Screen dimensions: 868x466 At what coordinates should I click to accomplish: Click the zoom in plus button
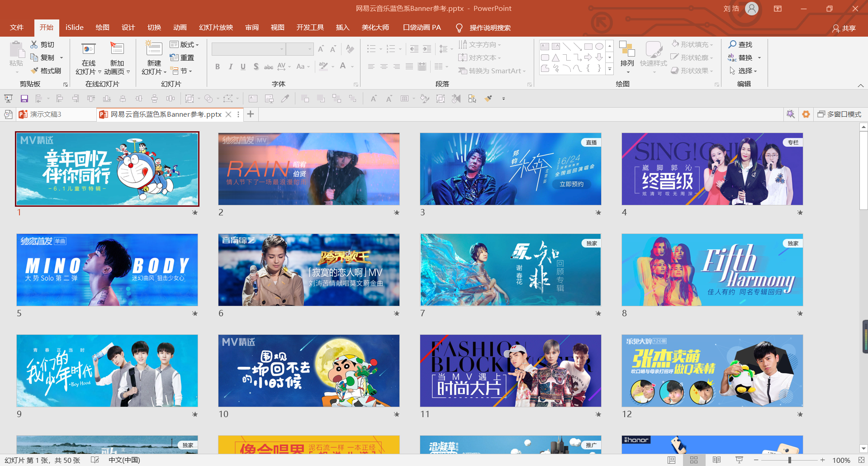pos(823,460)
